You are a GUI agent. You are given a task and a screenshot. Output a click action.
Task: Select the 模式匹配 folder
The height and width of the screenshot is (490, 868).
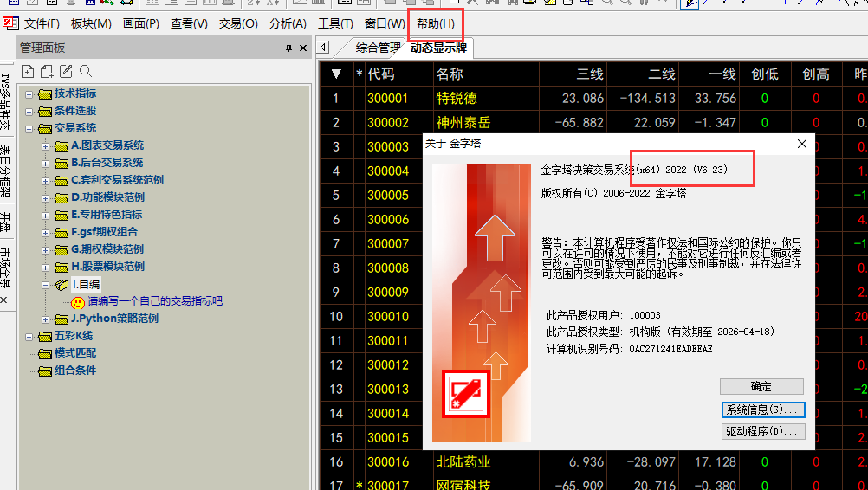75,353
